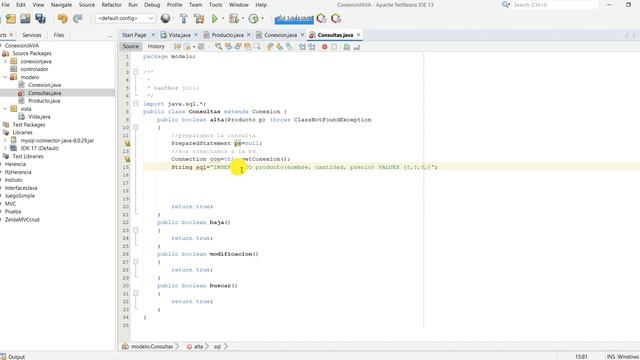Switch to the Producto.java tab
The width and height of the screenshot is (640, 360).
pos(227,35)
